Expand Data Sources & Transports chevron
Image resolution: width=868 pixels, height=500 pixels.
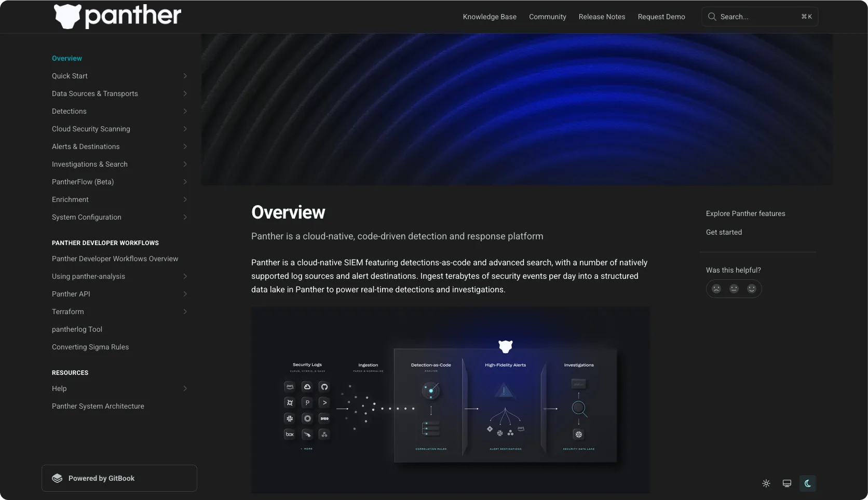point(185,93)
